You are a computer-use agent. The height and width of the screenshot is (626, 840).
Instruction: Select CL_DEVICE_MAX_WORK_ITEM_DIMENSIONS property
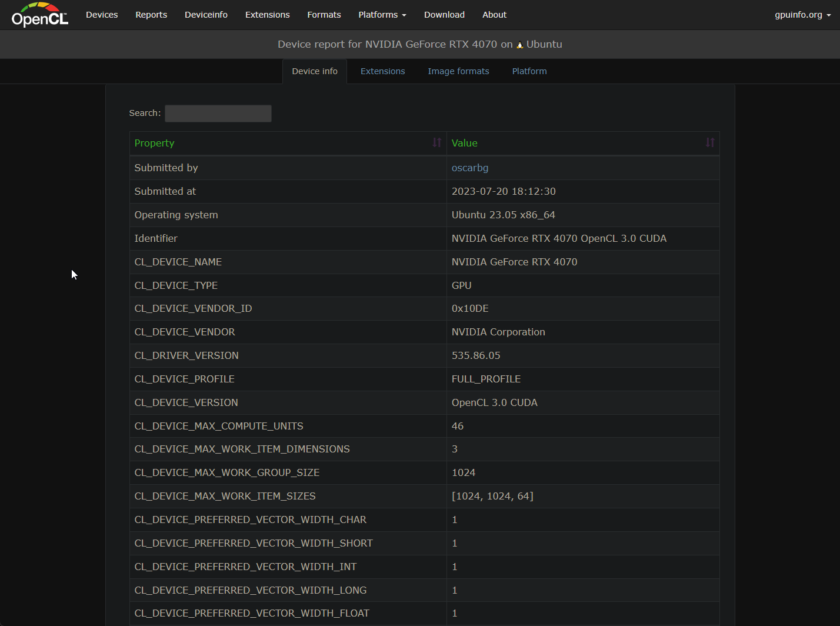pyautogui.click(x=242, y=449)
